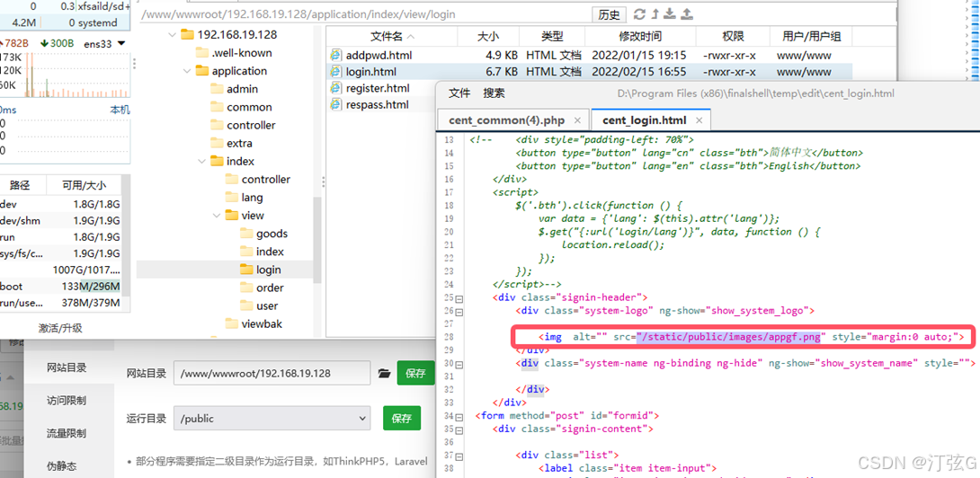
Task: Click the folder icon of .well-known
Action: pyautogui.click(x=202, y=53)
